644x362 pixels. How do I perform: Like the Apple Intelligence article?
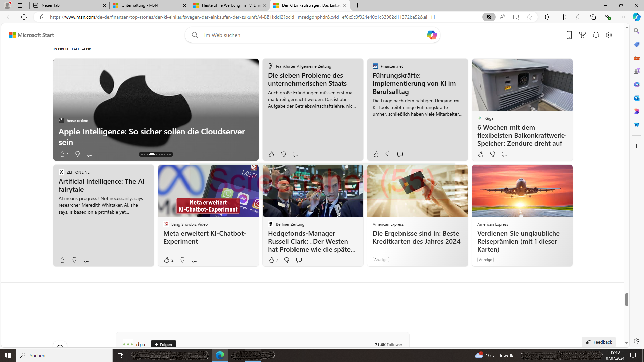click(62, 154)
